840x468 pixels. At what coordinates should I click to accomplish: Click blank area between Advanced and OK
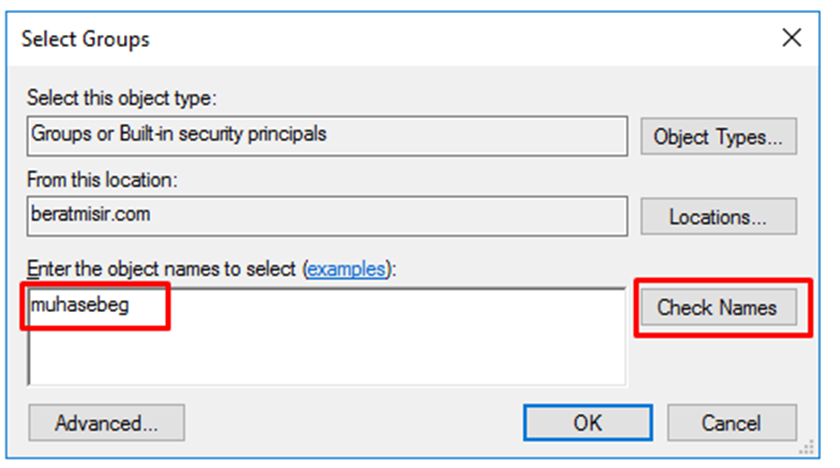[x=350, y=422]
